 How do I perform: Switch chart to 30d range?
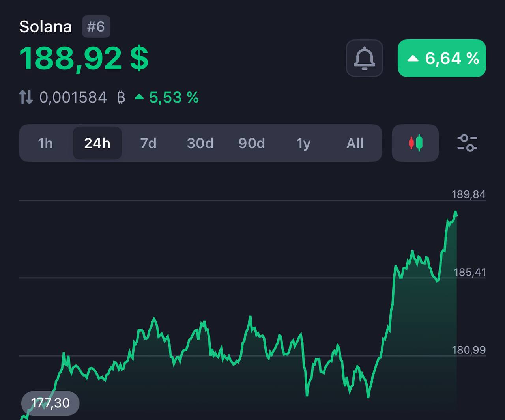click(x=200, y=143)
